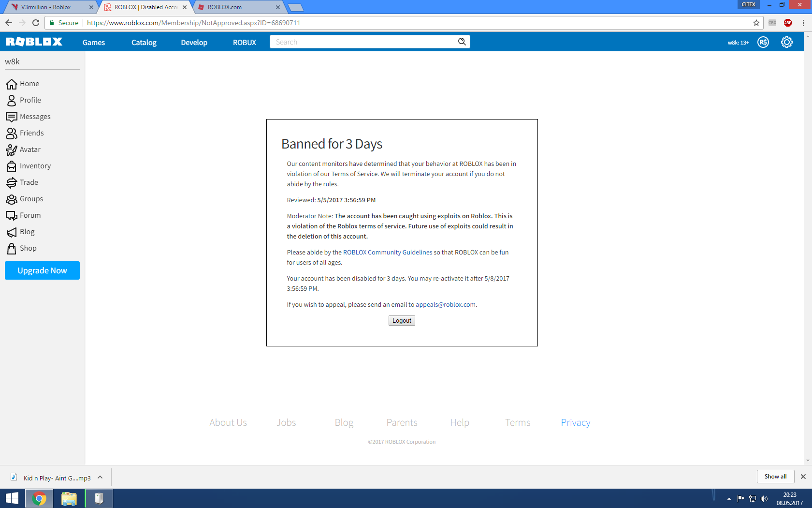
Task: Click the search magnifier icon
Action: tap(462, 42)
